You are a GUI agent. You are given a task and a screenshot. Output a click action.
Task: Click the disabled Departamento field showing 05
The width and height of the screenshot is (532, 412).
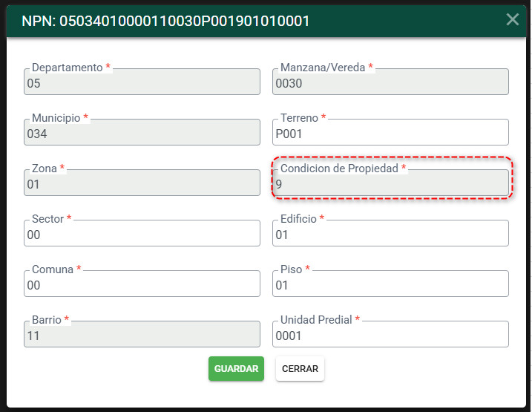point(142,82)
